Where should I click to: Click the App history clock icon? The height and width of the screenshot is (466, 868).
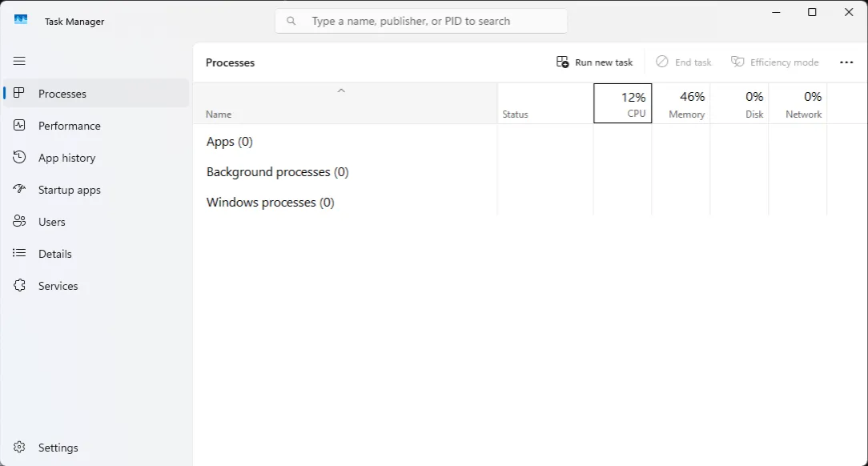tap(20, 157)
